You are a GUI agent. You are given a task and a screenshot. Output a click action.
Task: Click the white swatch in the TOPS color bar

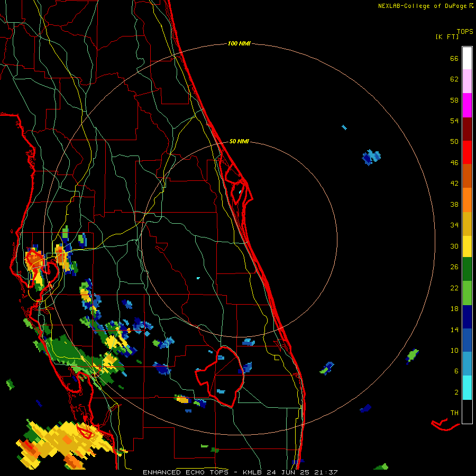467,58
